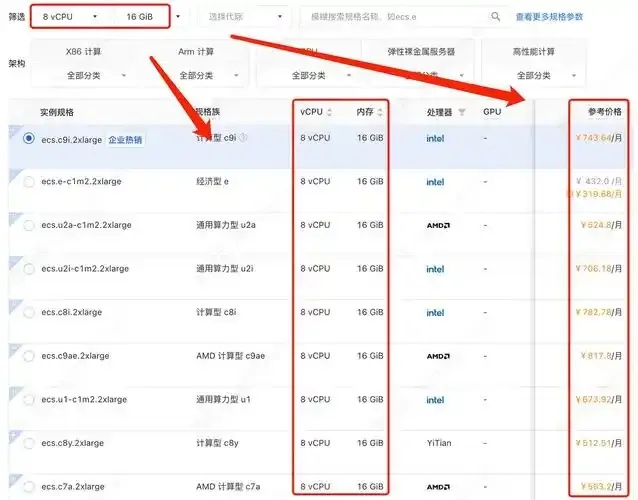638x500 pixels.
Task: Click family text 计算型 c8i
Action: click(216, 312)
